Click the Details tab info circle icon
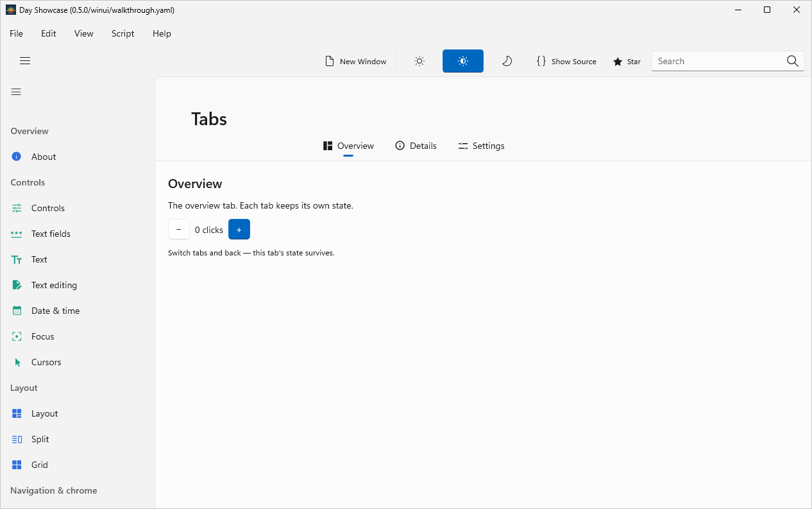This screenshot has width=812, height=509. coord(400,146)
